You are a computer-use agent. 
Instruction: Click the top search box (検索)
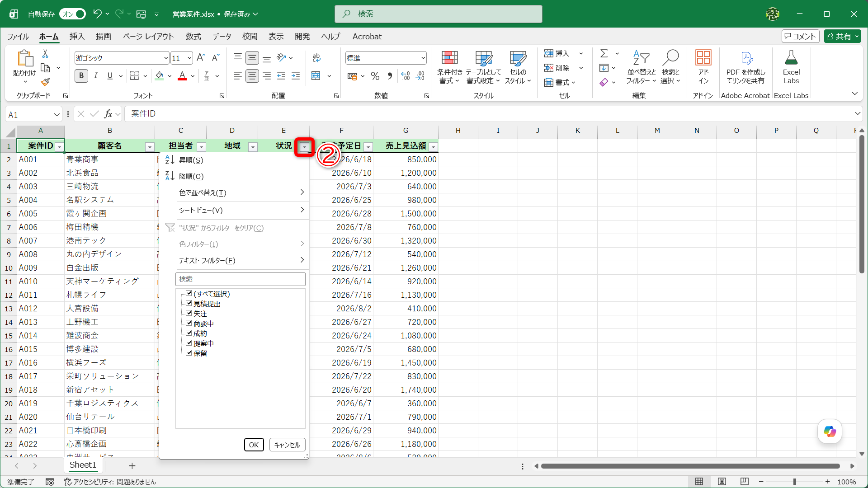[438, 14]
